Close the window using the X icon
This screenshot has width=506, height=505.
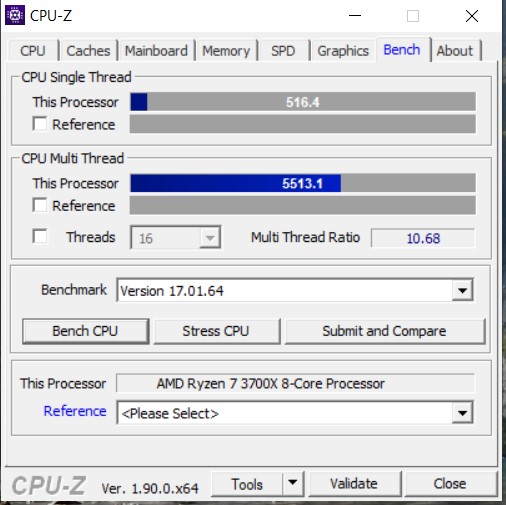pyautogui.click(x=472, y=16)
